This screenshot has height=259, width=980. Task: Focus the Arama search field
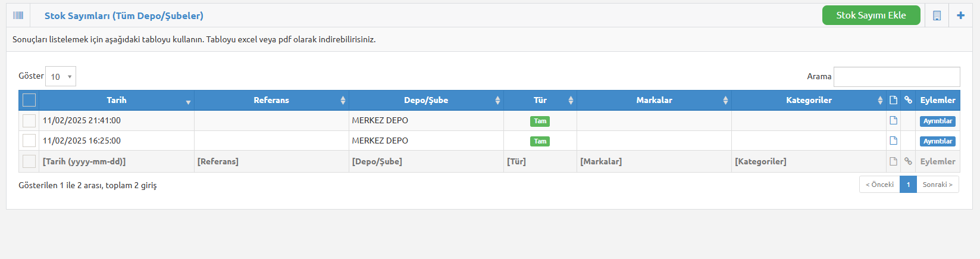897,77
